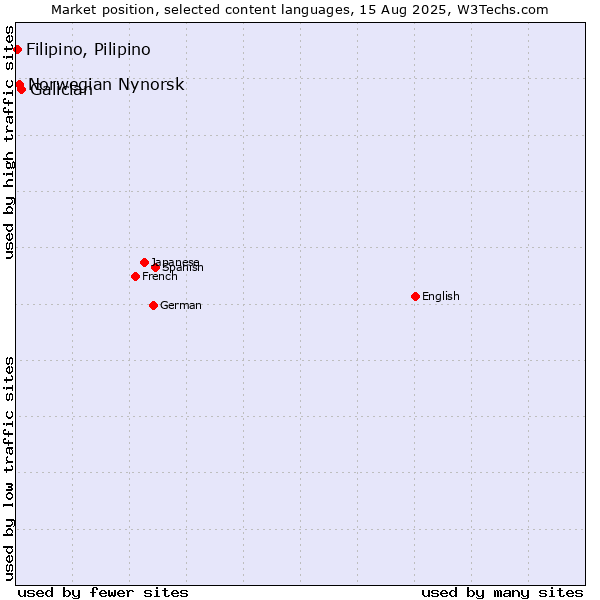
Task: Click "used by low traffic sites" axis label
Action: 9,469
